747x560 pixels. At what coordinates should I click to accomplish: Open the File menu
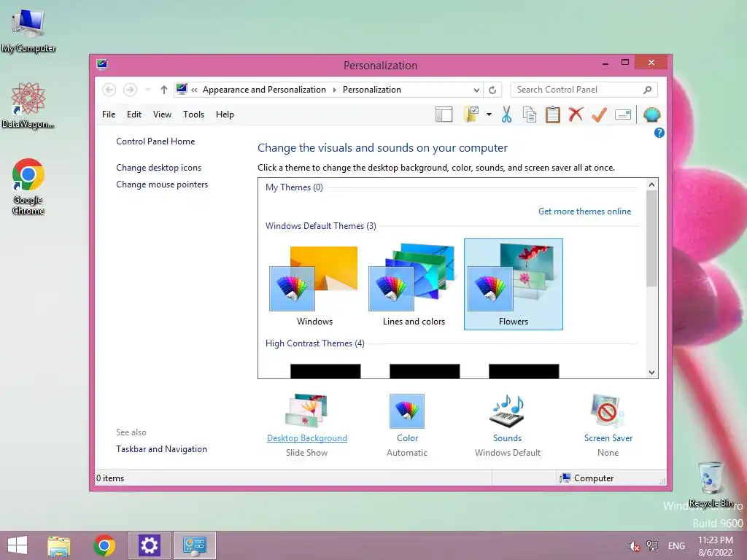(109, 114)
